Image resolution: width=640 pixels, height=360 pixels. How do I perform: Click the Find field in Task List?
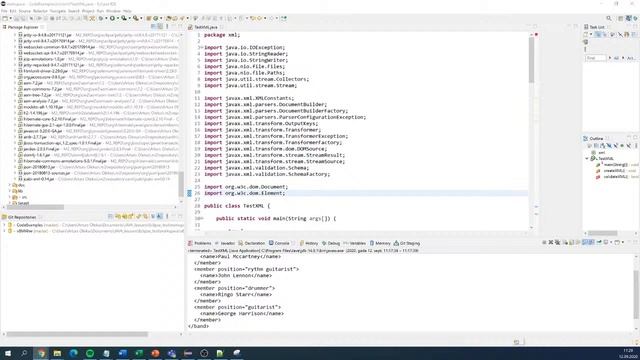[596, 58]
